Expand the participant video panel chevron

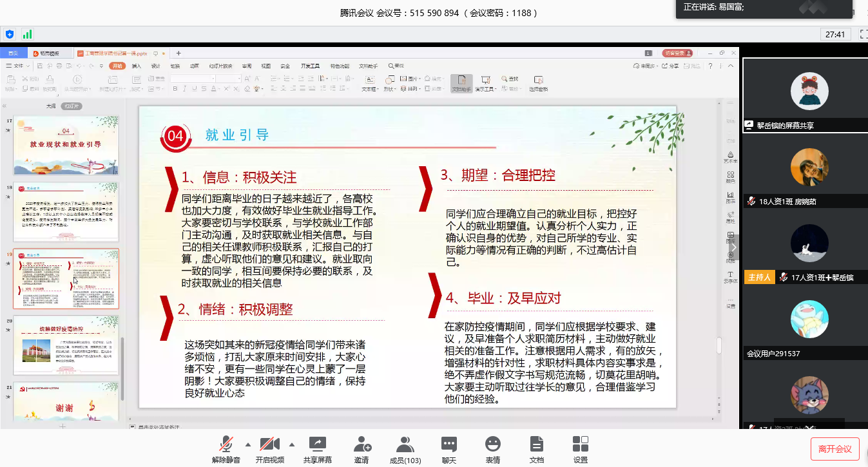(733, 247)
